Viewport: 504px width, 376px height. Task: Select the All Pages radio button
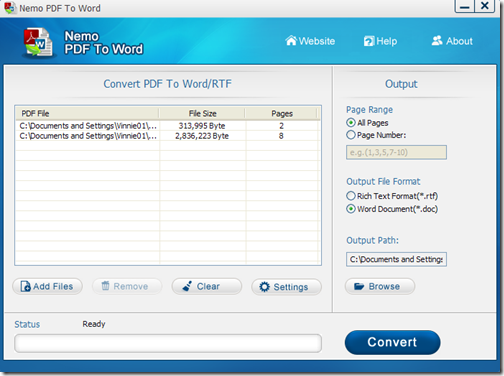click(x=351, y=123)
